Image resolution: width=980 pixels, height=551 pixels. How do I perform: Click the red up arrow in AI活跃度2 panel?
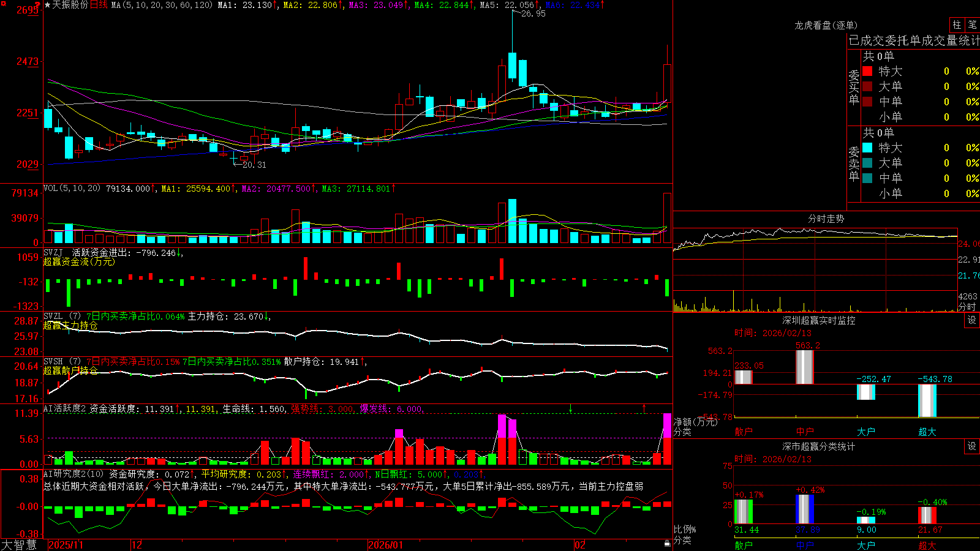[644, 408]
